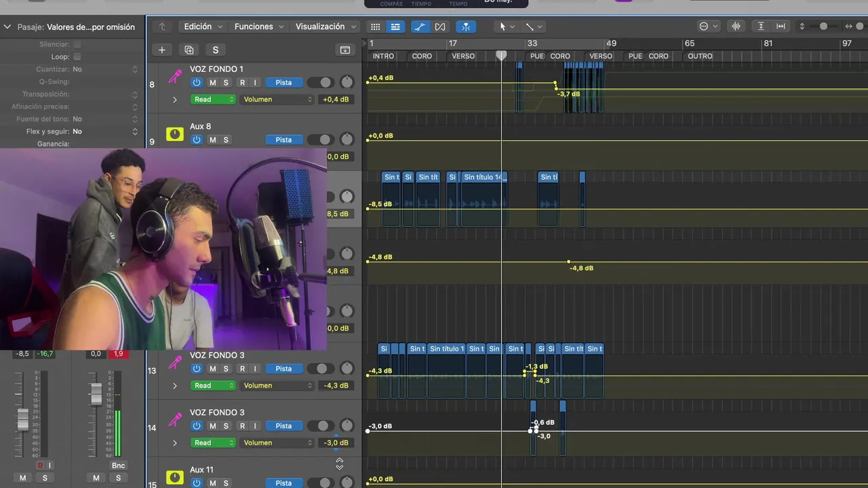Click Pista button on VOZ FONDO 1
Screen dimensions: 868x488
coord(283,83)
